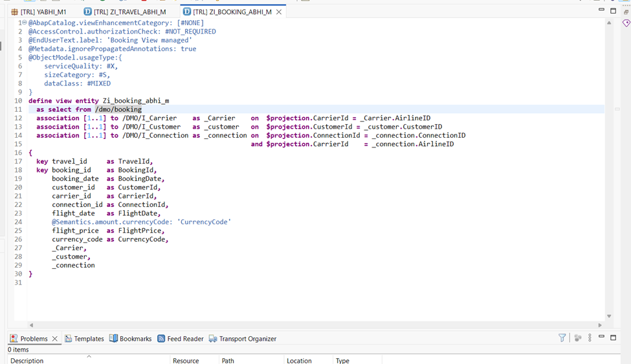Open the Problems view menu (three dots)
631x364 pixels.
(x=590, y=338)
